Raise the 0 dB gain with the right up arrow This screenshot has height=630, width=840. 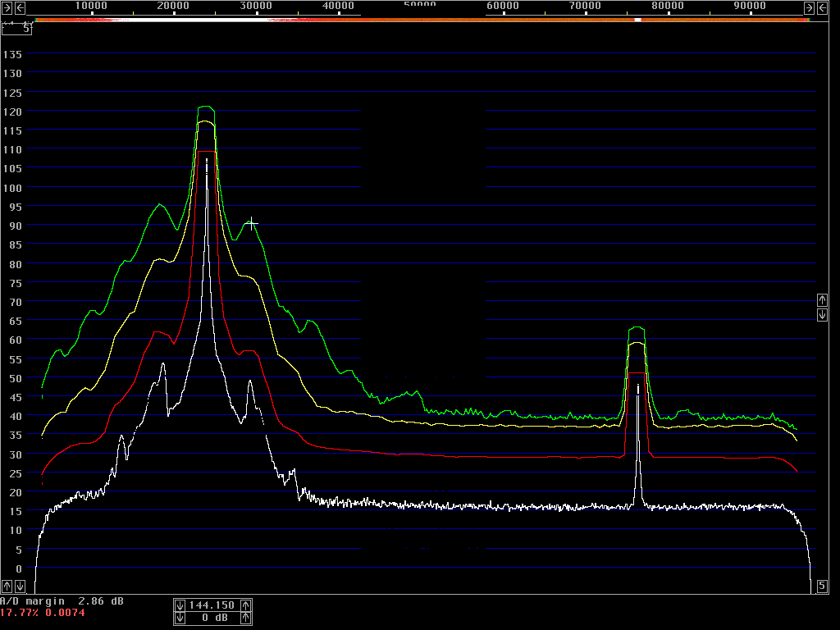tap(246, 619)
